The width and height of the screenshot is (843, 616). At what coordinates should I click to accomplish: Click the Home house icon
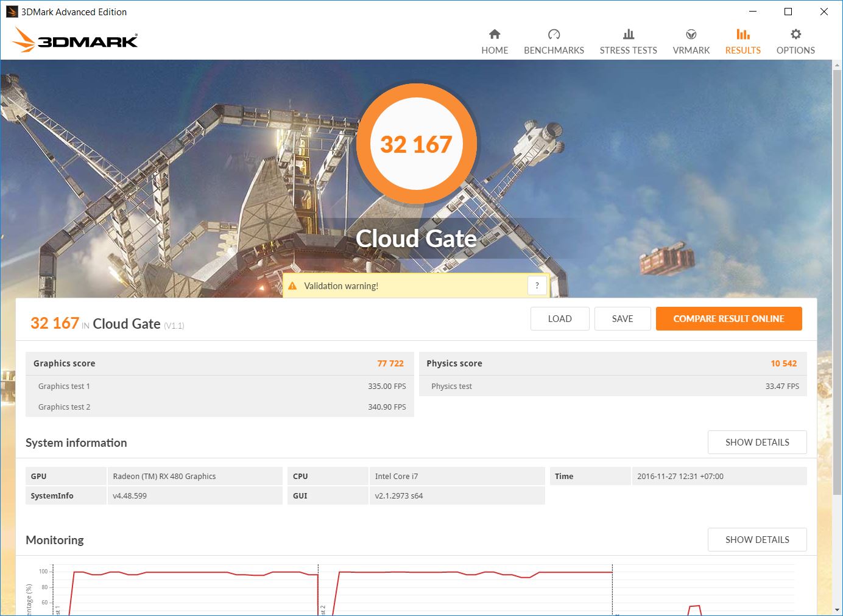click(495, 34)
